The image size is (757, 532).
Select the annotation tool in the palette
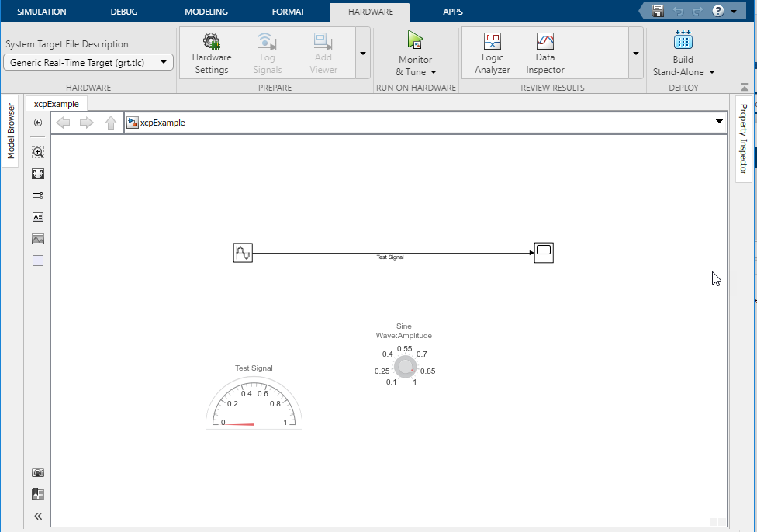click(x=37, y=217)
